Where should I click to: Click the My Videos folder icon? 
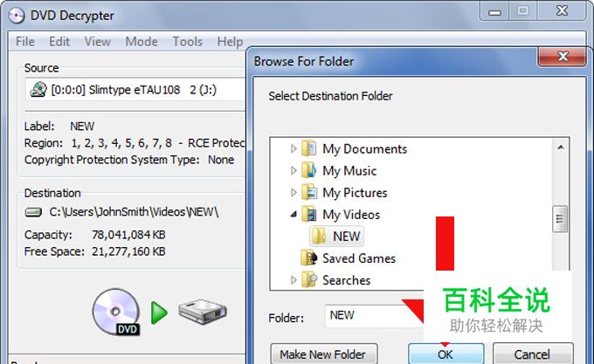(309, 214)
